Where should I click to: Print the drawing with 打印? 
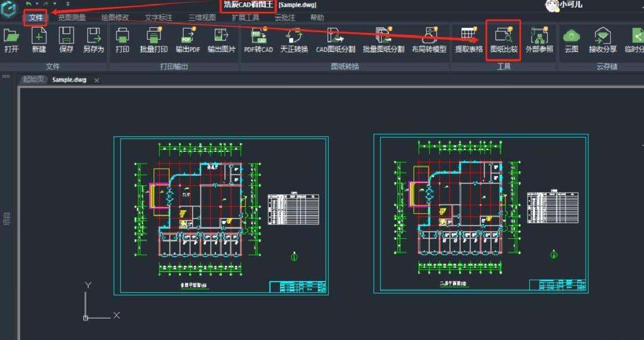point(122,40)
